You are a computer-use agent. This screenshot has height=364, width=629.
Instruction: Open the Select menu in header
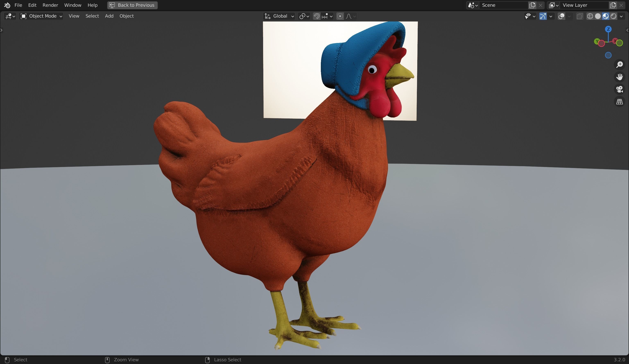(x=92, y=16)
